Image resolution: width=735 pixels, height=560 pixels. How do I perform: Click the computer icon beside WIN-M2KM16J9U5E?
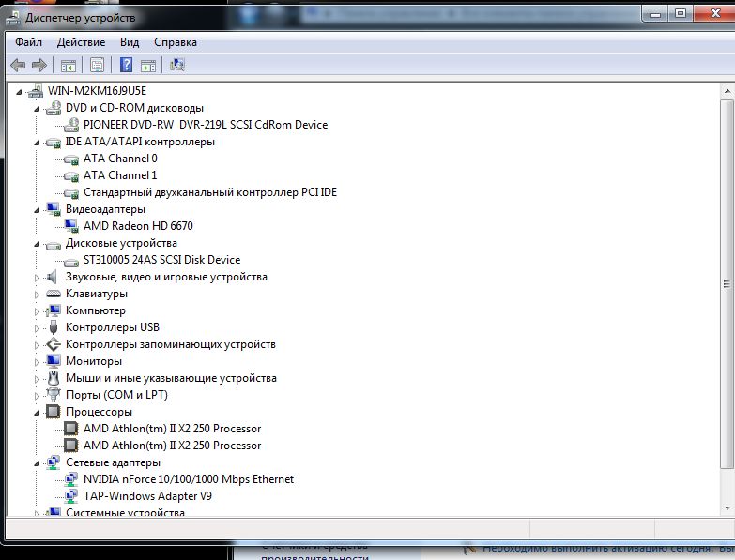(x=36, y=91)
